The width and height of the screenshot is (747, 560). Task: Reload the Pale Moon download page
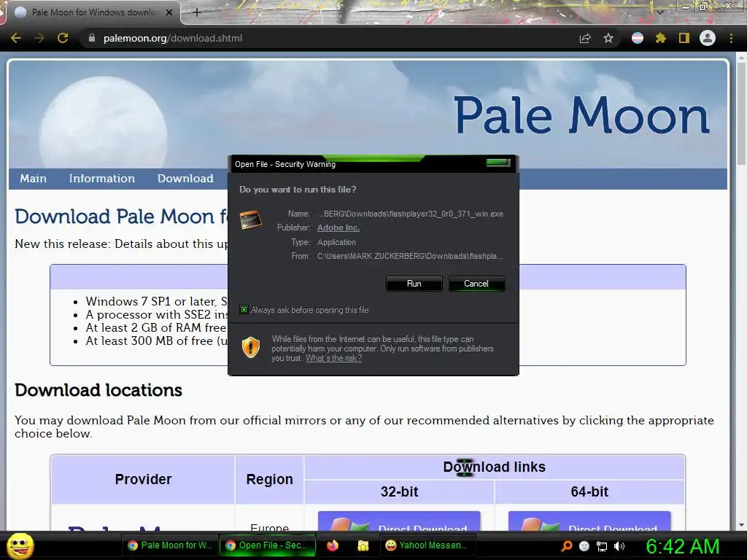click(63, 38)
